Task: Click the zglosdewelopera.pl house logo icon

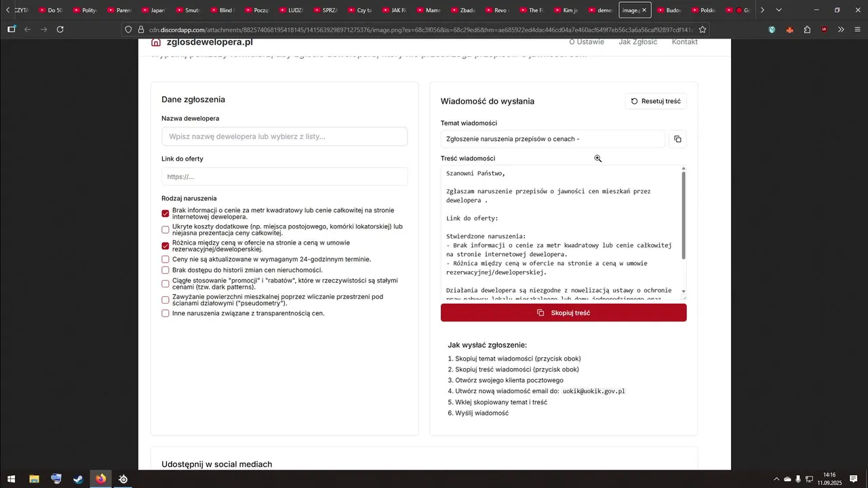Action: 156,42
